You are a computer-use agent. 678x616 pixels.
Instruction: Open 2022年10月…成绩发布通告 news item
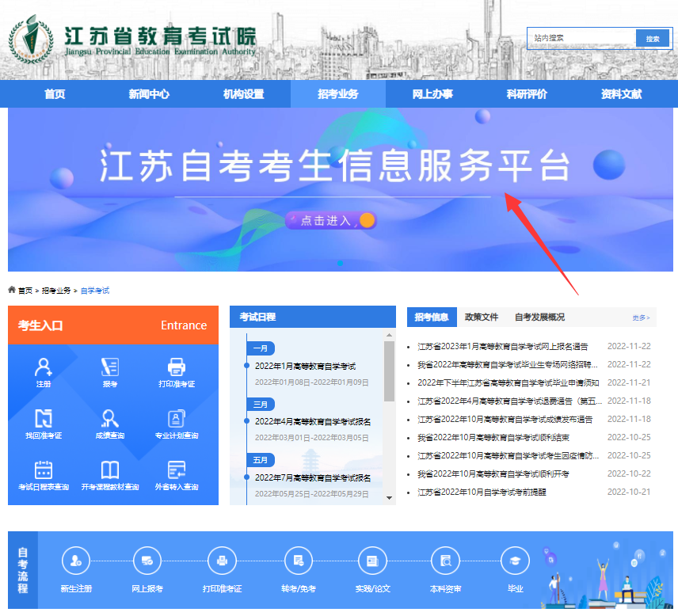coord(505,419)
